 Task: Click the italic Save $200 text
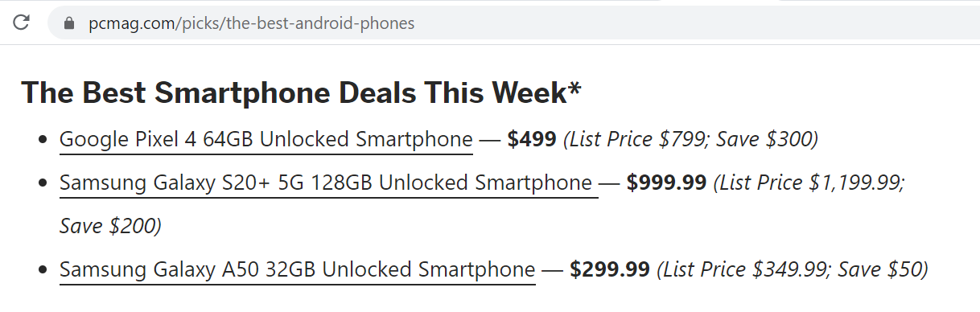point(111,227)
